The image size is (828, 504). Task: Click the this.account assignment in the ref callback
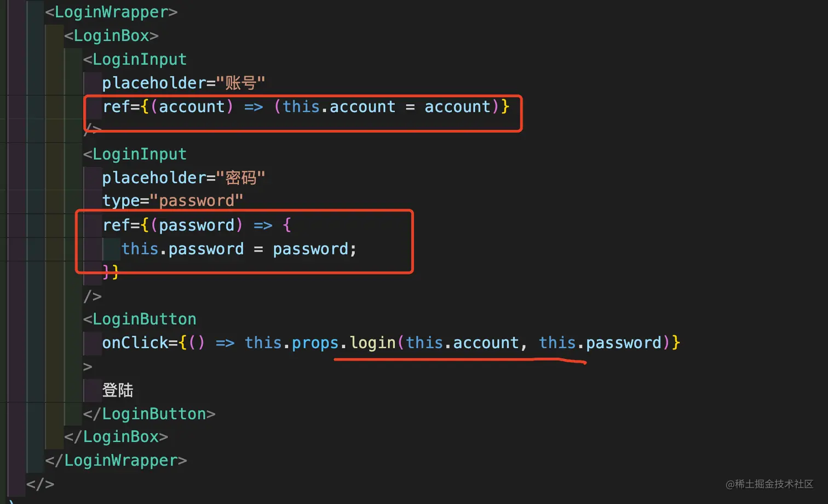coord(338,106)
